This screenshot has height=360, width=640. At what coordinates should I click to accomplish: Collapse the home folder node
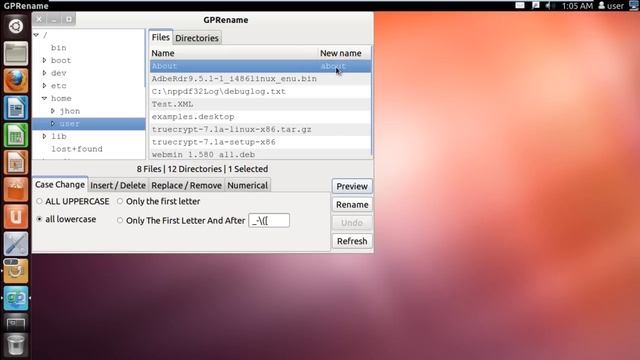44,98
